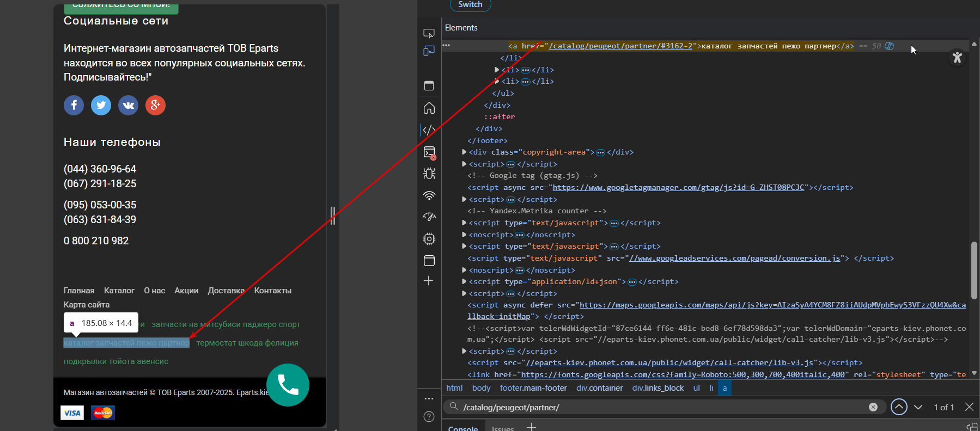Open the Performance gauge icon

click(429, 217)
